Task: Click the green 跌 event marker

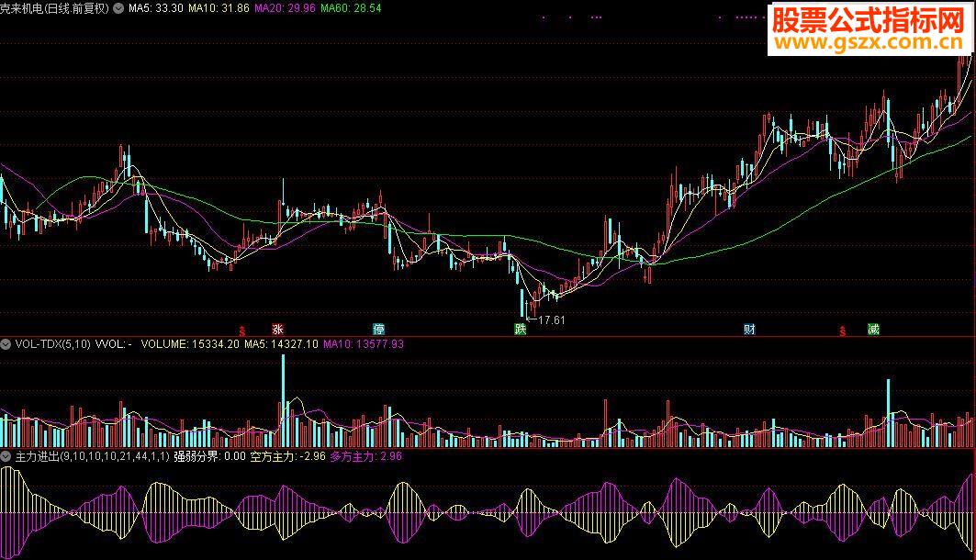Action: pos(521,330)
